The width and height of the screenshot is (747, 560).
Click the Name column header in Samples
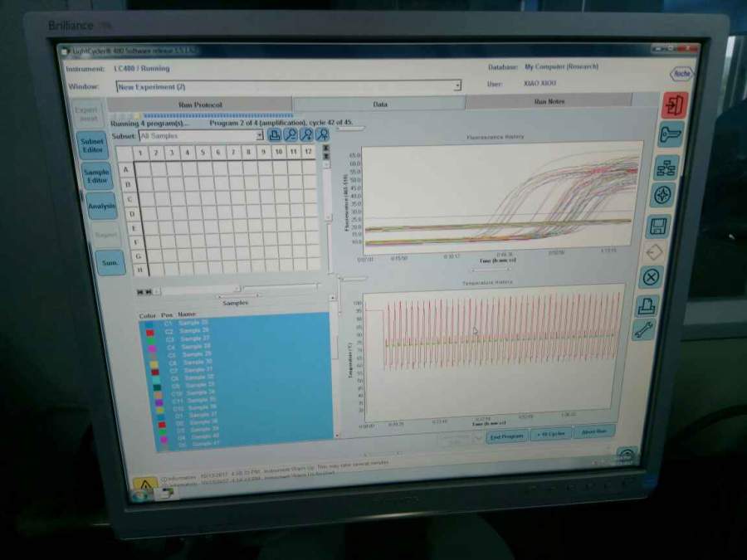187,314
